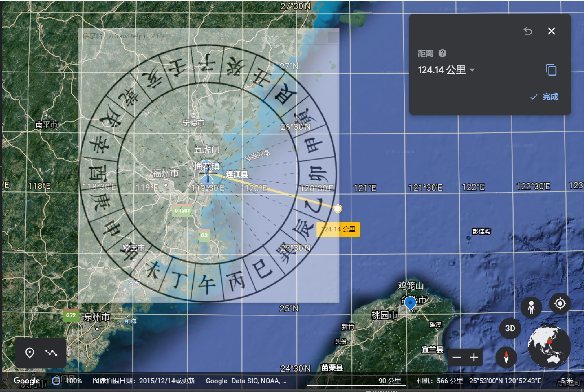
Task: Click the 苗栗县 label
Action: pos(332,367)
